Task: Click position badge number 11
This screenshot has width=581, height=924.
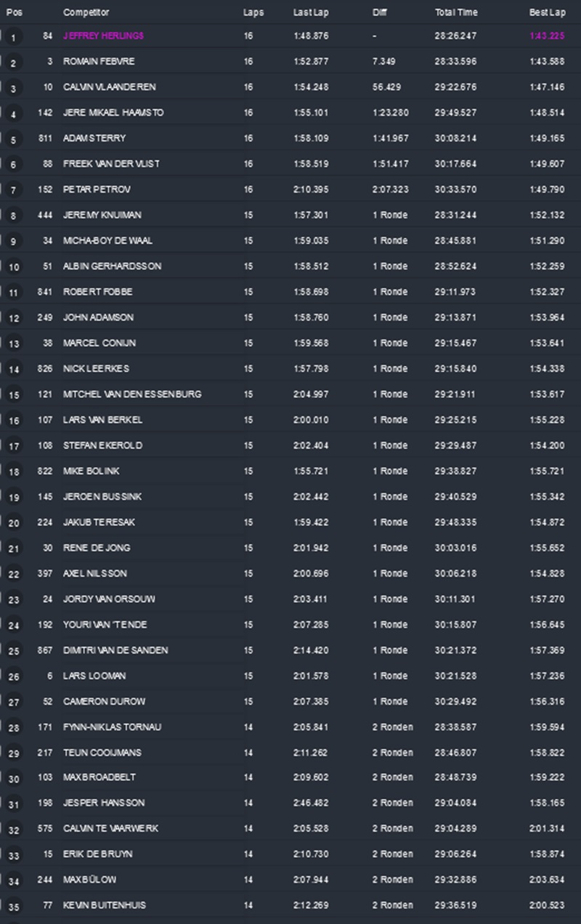Action: coord(14,293)
